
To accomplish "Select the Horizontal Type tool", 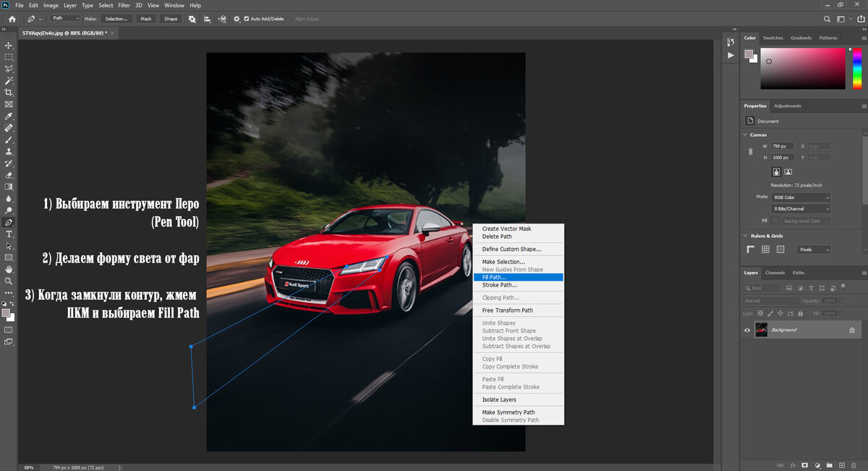I will pyautogui.click(x=9, y=234).
